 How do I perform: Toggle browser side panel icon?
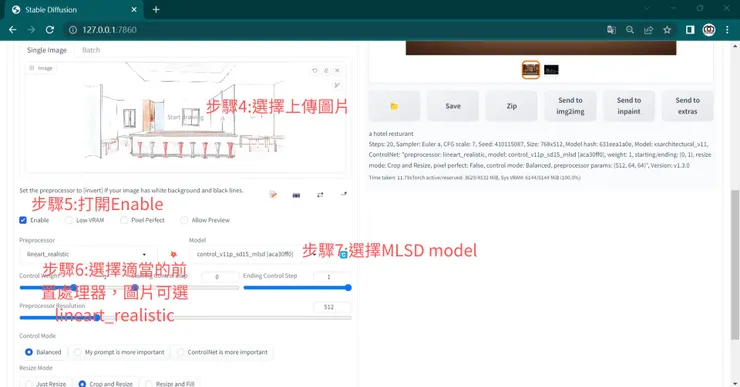690,30
